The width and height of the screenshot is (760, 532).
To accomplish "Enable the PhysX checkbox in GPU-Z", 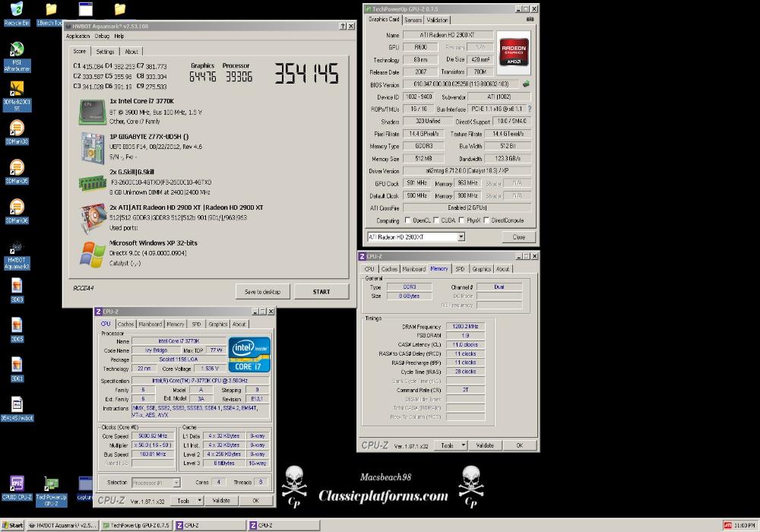I will coord(461,220).
